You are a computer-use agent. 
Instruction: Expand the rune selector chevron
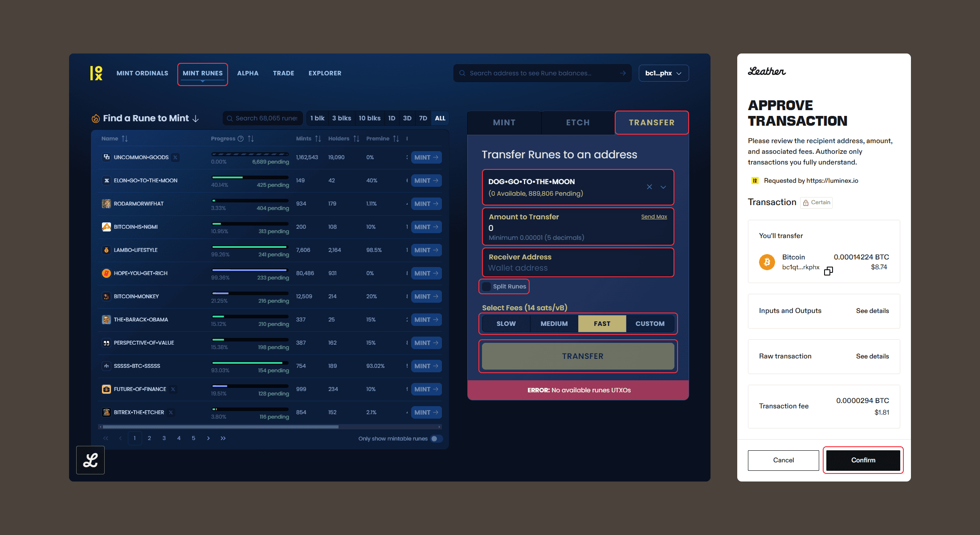663,187
